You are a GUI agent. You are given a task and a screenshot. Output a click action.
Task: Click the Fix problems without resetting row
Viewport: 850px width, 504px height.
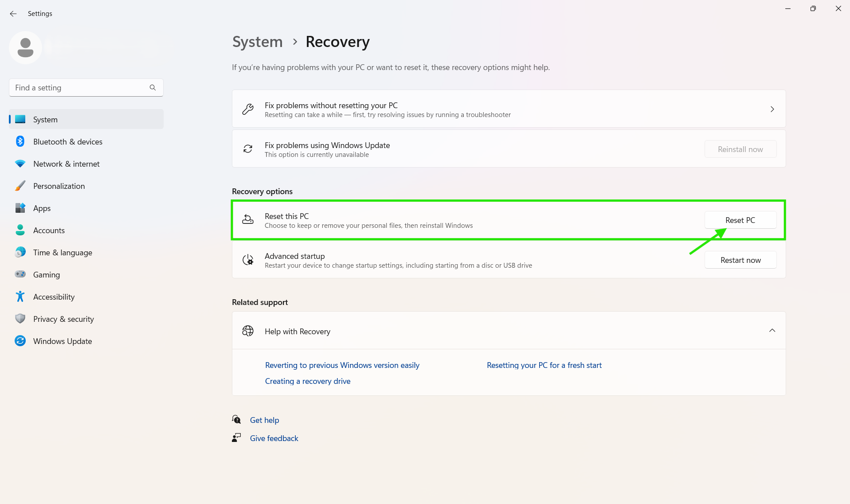click(x=509, y=109)
